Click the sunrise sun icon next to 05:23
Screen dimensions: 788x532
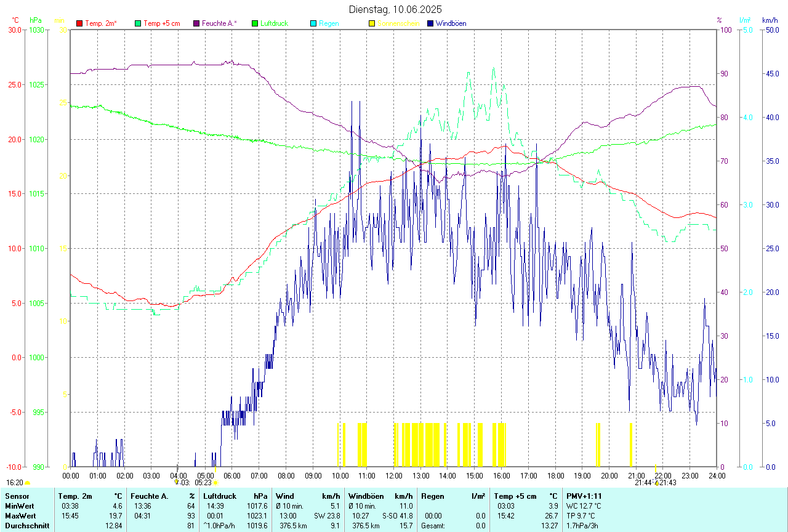tap(216, 483)
